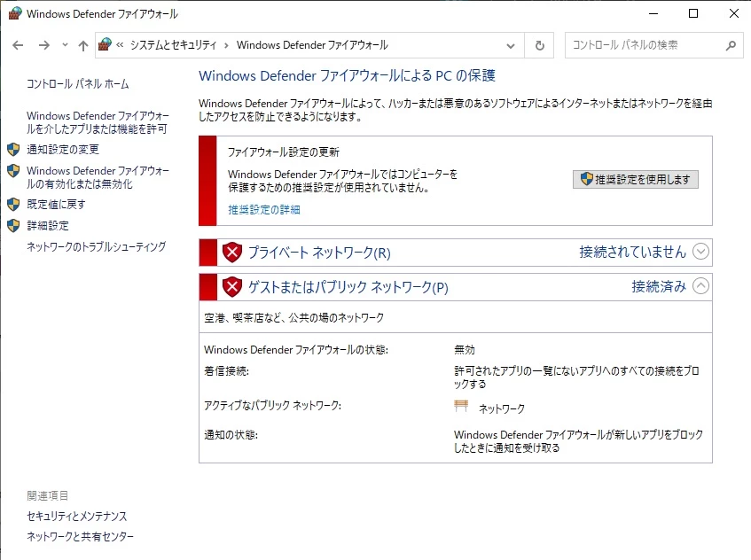This screenshot has width=751, height=560.
Task: Collapse the パブリック ネットワーク section chevron
Action: point(700,286)
